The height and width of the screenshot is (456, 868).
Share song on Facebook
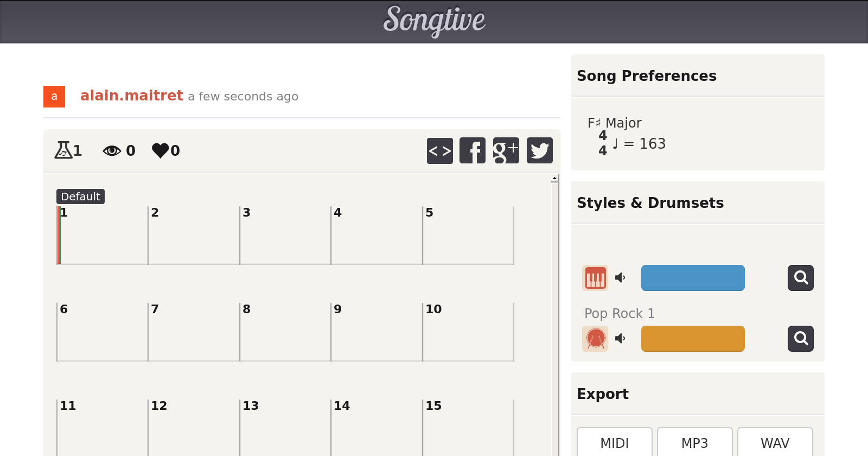pos(473,150)
